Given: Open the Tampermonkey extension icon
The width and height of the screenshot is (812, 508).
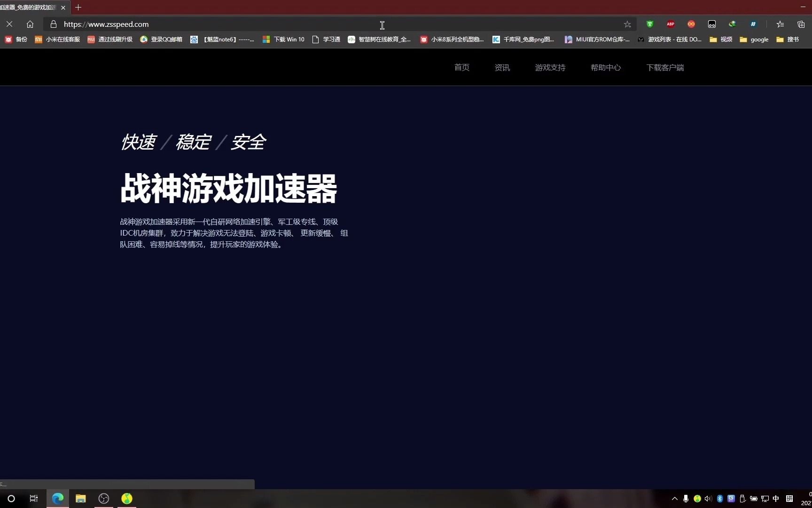Looking at the screenshot, I should click(x=712, y=24).
